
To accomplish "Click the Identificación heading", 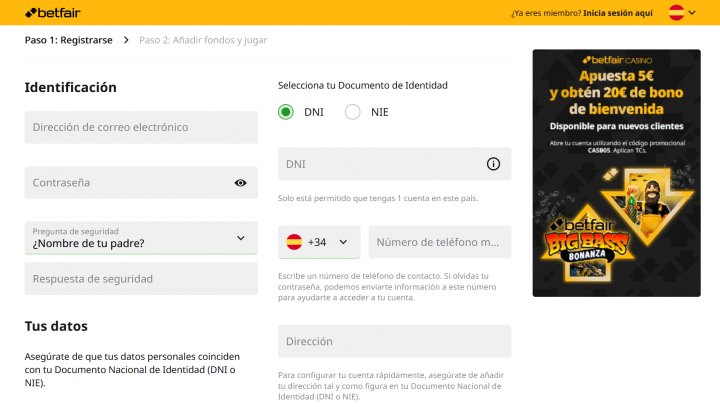I will click(70, 87).
